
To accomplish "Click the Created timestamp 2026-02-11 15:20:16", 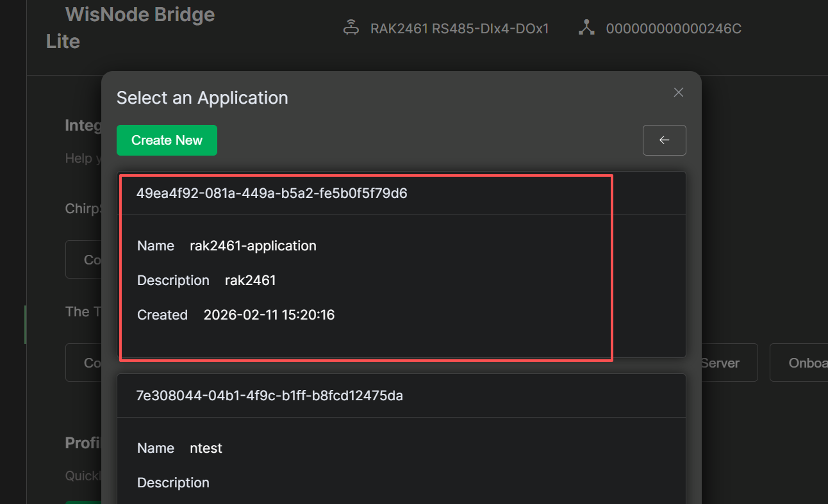I will pos(269,314).
